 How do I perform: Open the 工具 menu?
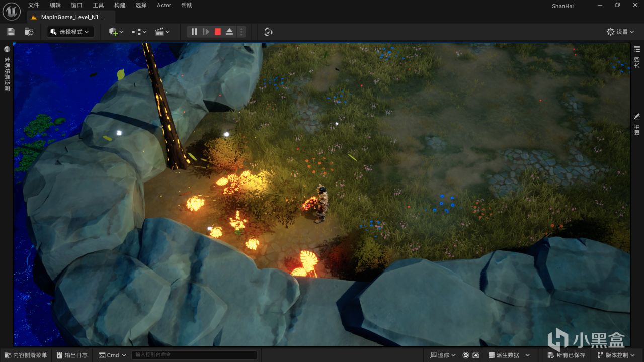coord(98,5)
